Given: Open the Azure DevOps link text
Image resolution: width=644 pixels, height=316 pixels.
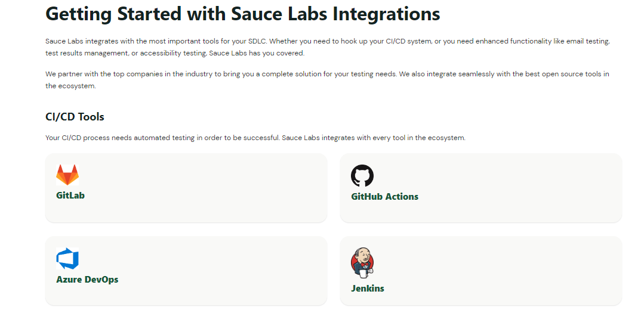Looking at the screenshot, I should (x=87, y=279).
